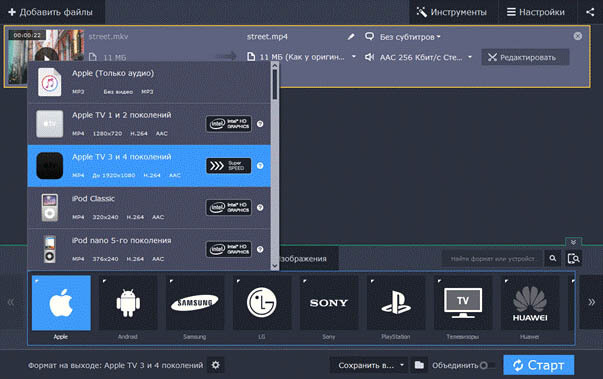Click the iPod nano device icon

(x=50, y=249)
